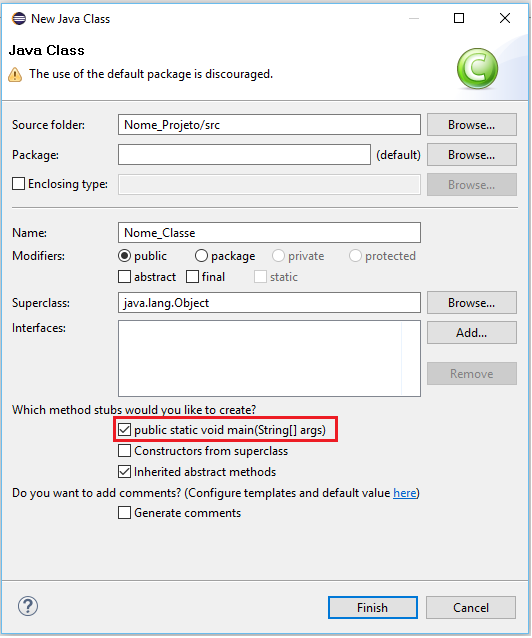Check the Generate comments option

coord(125,513)
